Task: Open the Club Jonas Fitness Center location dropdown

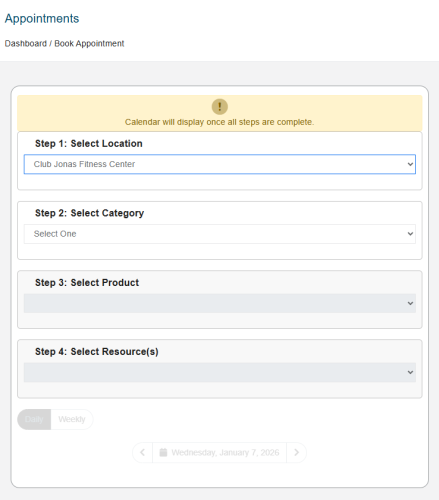Action: pyautogui.click(x=220, y=164)
